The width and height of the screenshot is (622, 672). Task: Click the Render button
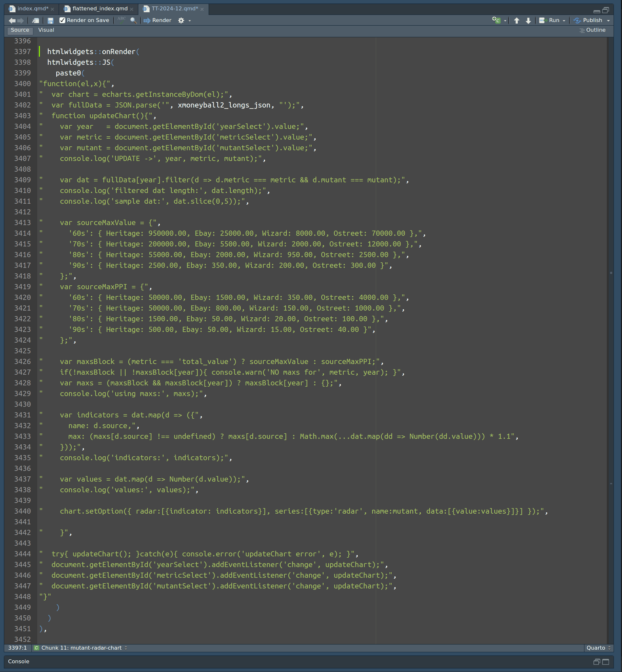(157, 20)
